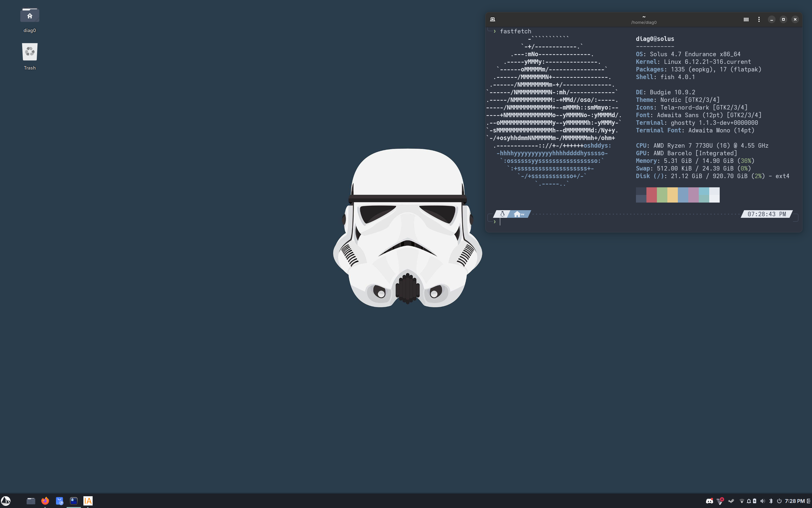Click the VPN tray icon with red X

pyautogui.click(x=720, y=501)
